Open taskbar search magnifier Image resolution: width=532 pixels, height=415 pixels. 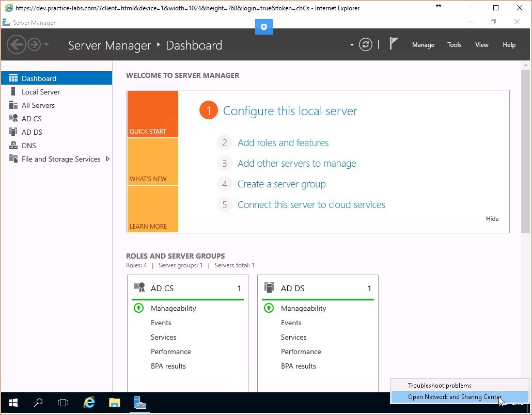[x=38, y=403]
